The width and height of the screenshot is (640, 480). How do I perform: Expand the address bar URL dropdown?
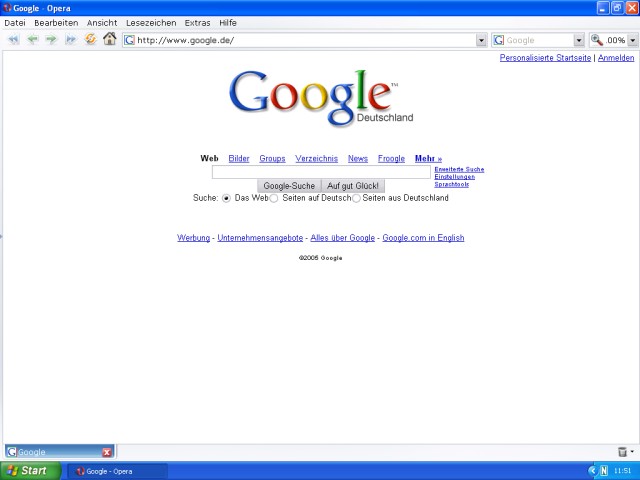[x=481, y=40]
